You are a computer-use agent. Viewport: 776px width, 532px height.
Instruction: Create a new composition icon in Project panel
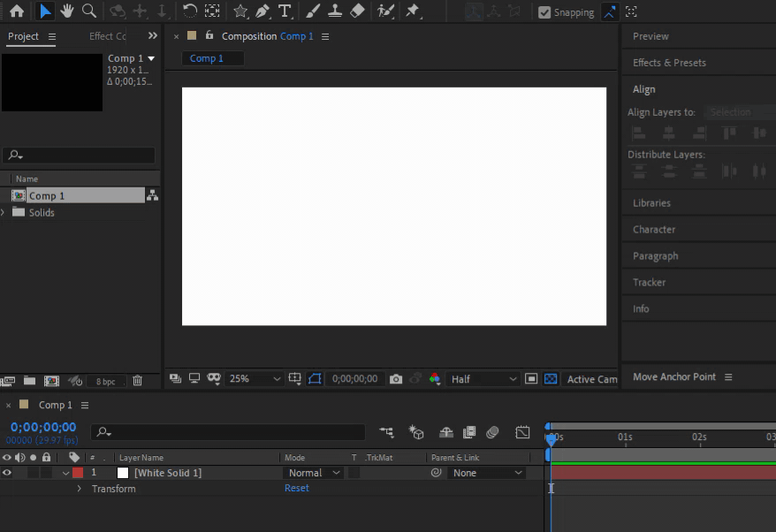point(51,381)
